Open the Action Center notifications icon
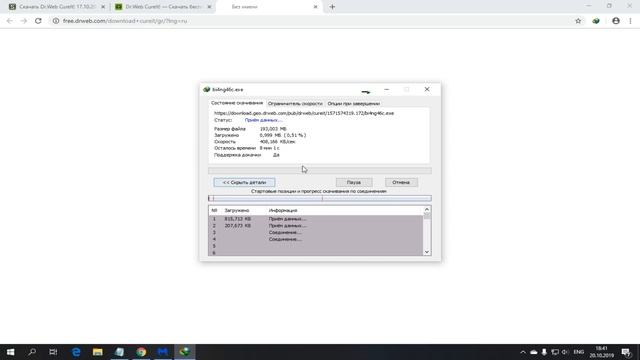This screenshot has height=360, width=640. pyautogui.click(x=627, y=352)
